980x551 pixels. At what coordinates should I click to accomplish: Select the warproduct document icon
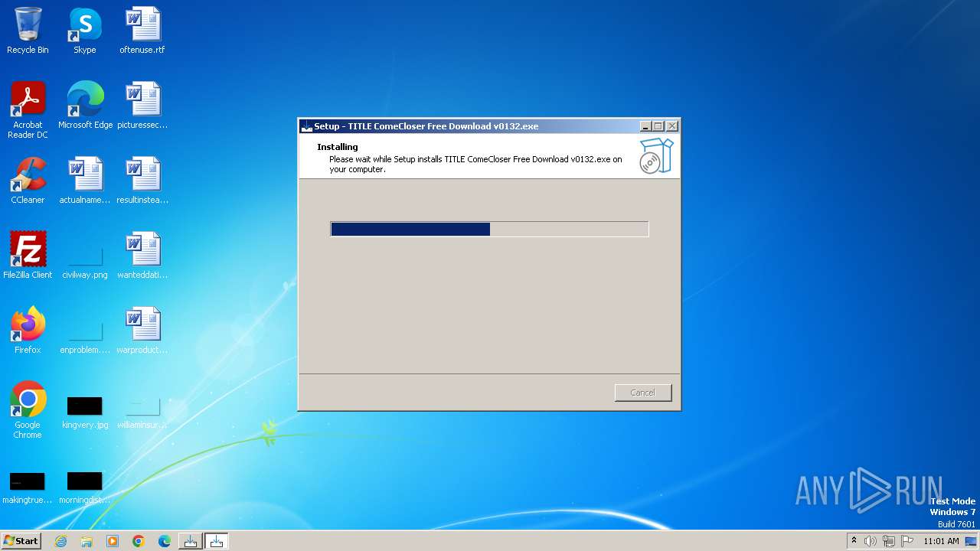(x=142, y=331)
